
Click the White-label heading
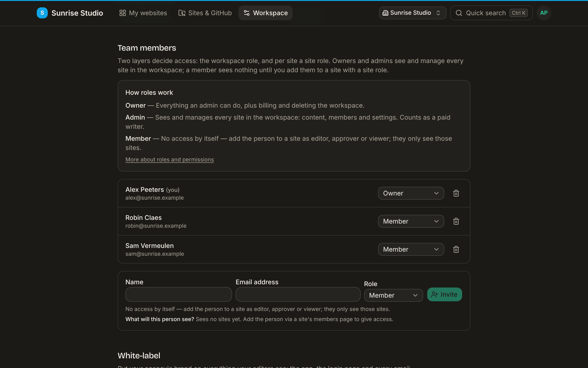139,356
